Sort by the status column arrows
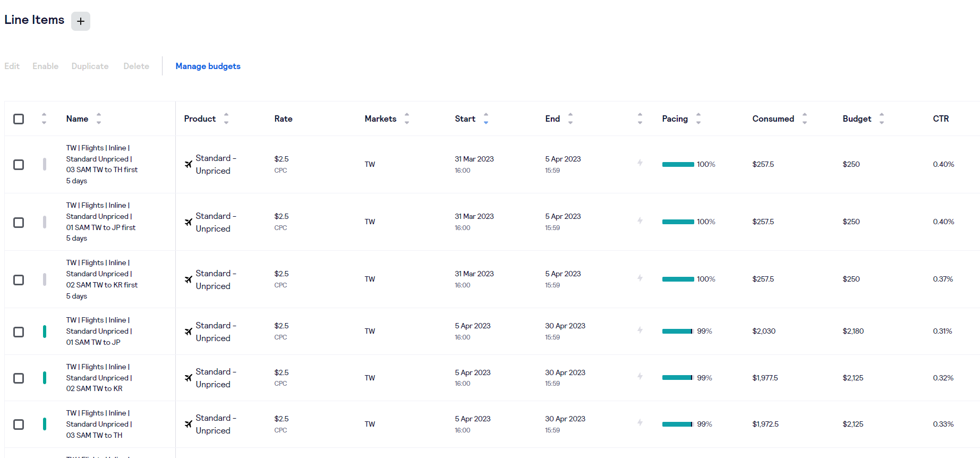Image resolution: width=980 pixels, height=458 pixels. 44,118
